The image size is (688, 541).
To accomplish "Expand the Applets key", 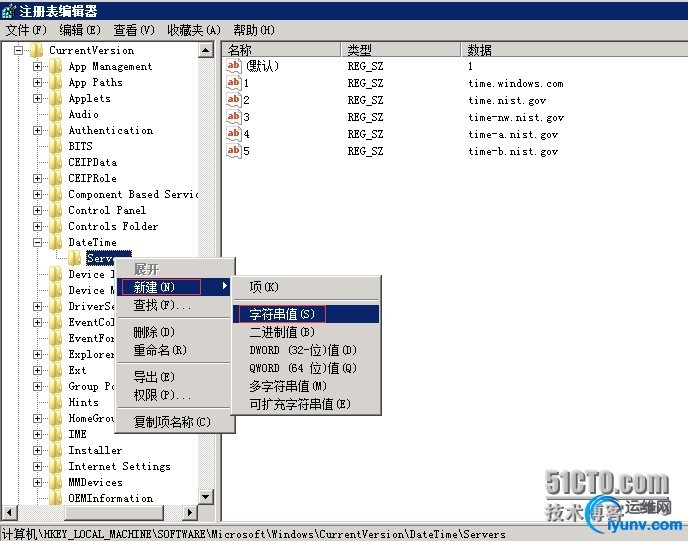I will coord(38,98).
